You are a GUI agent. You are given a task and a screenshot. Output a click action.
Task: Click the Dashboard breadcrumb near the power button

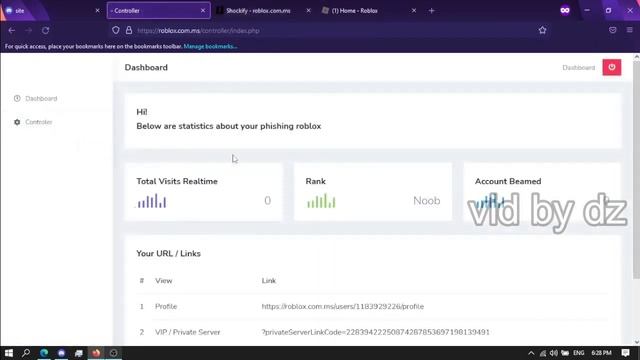(578, 68)
